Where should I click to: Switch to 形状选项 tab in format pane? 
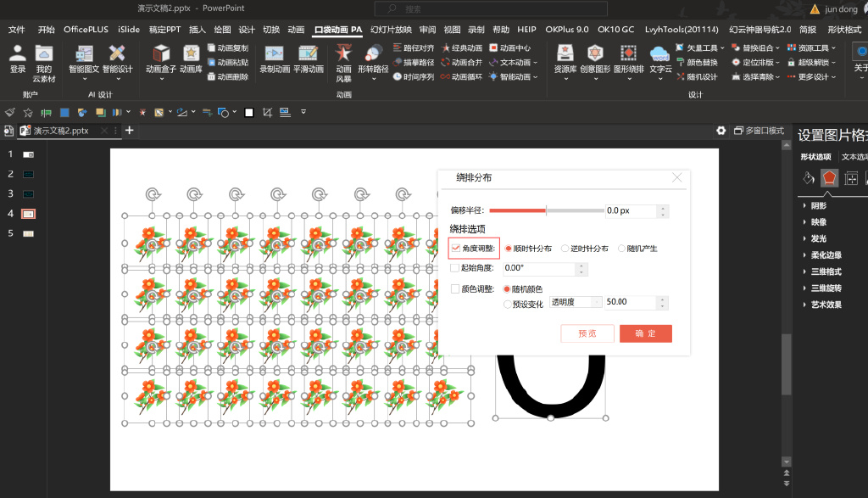pyautogui.click(x=816, y=157)
